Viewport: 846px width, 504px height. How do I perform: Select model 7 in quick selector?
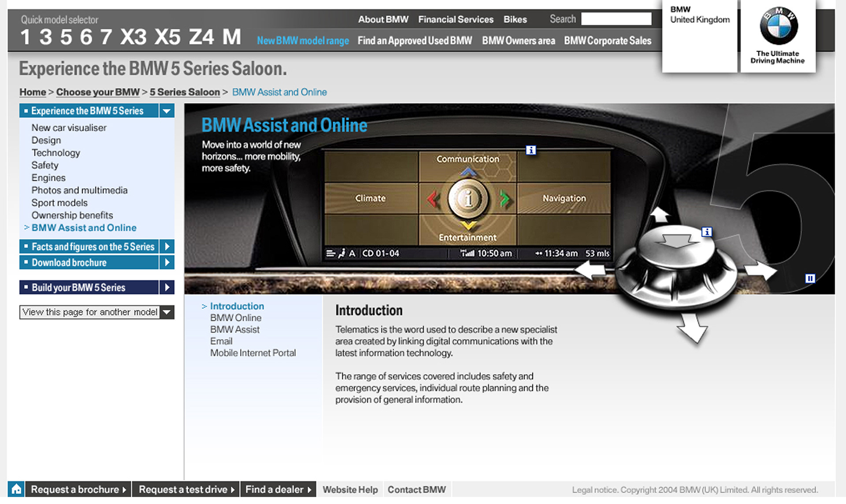(106, 37)
